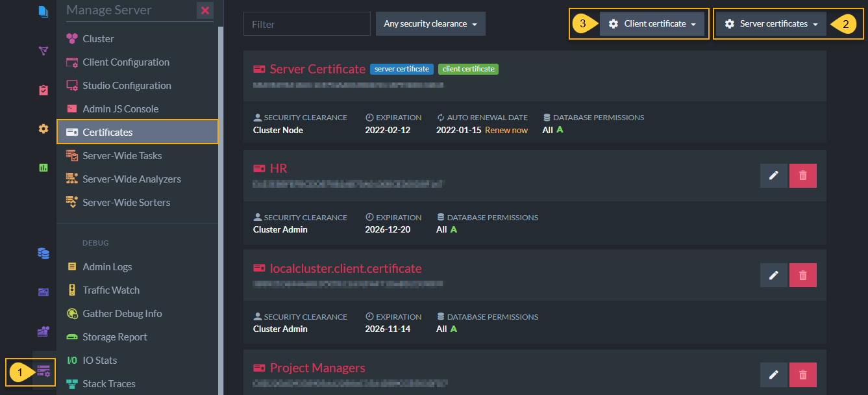868x395 pixels.
Task: Click Cluster Node clearance value
Action: tap(278, 130)
